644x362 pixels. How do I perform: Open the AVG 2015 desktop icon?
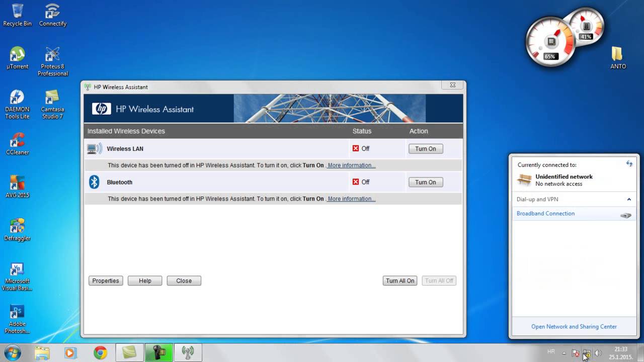point(17,187)
